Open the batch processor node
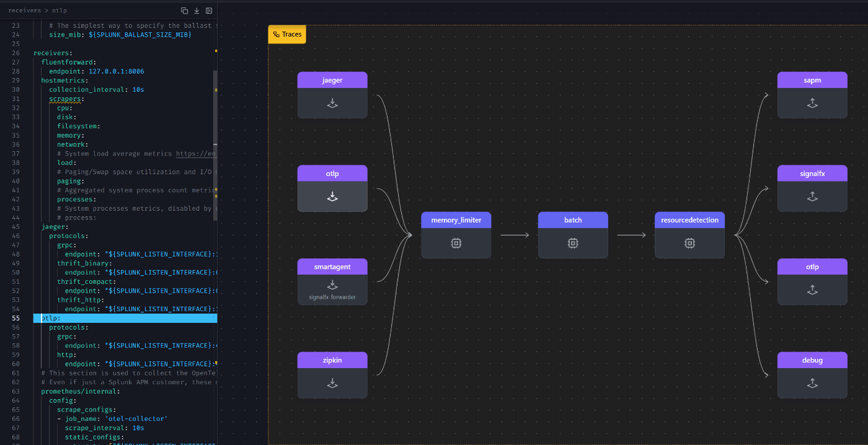Screen dimensions: 868x445 pos(573,235)
